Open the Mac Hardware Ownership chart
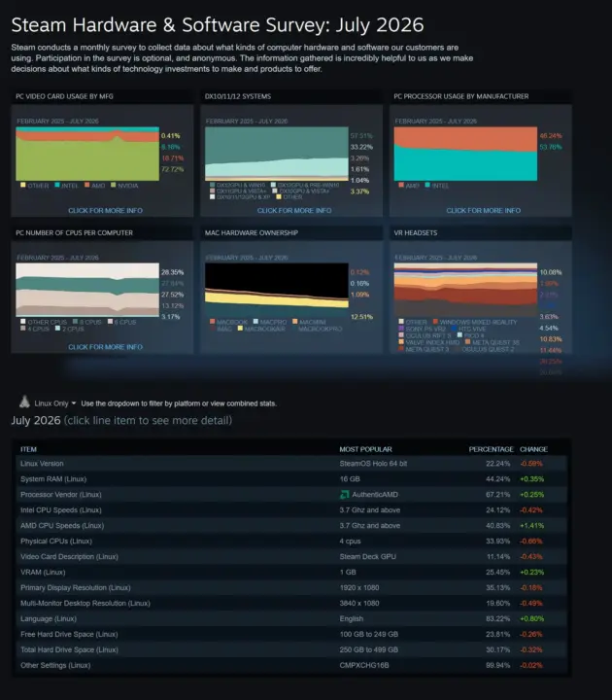Image resolution: width=612 pixels, height=700 pixels. coord(277,290)
